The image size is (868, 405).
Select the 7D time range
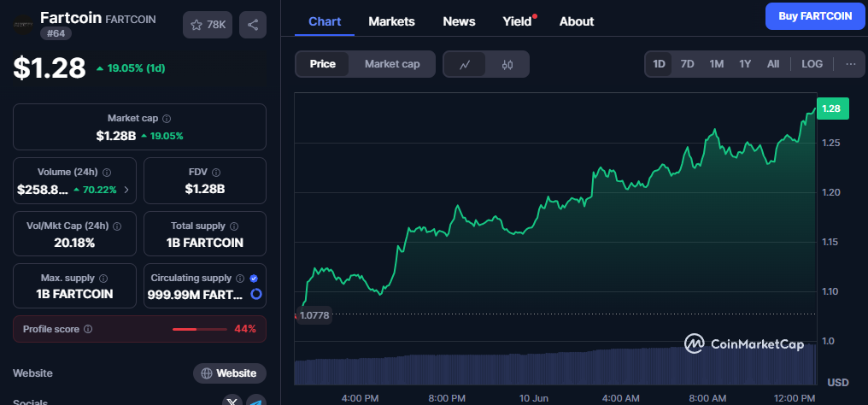687,64
